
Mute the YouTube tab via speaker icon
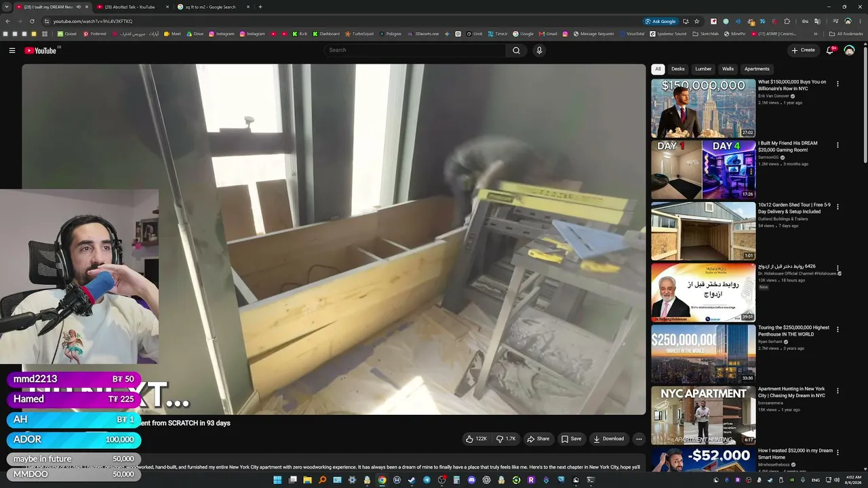pos(79,7)
